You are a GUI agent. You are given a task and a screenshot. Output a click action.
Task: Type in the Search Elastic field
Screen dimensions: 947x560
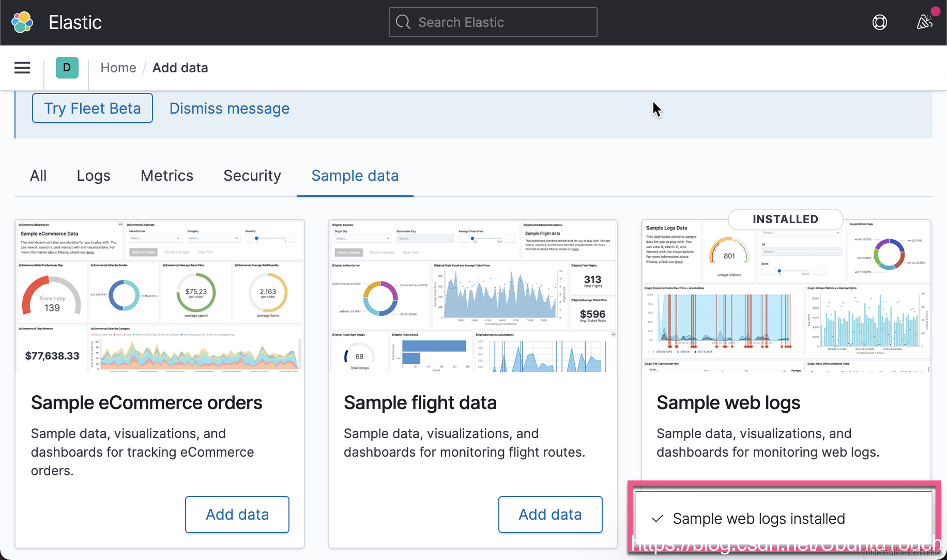tap(501, 22)
